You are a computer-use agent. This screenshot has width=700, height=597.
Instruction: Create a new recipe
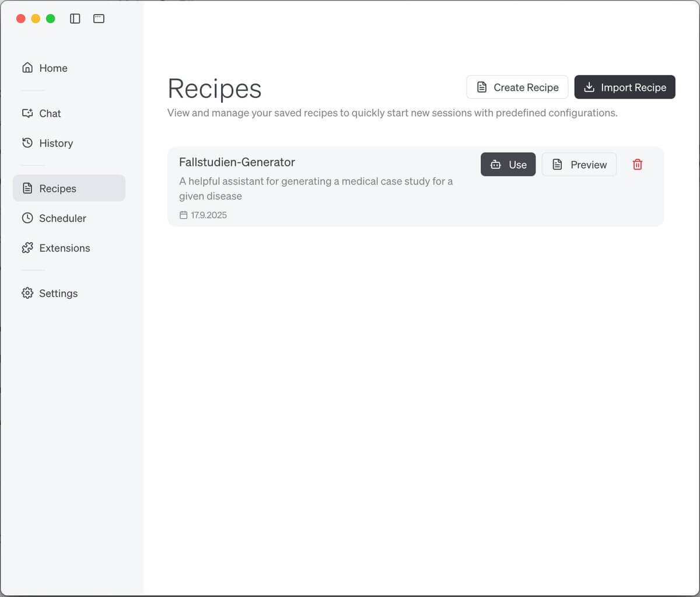517,87
